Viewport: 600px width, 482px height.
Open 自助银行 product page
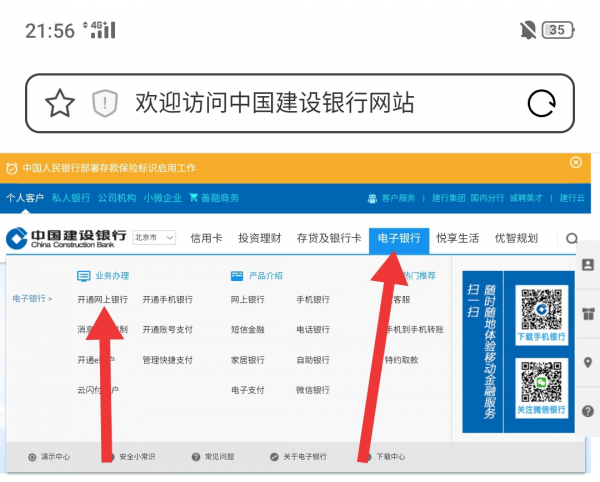tap(313, 360)
